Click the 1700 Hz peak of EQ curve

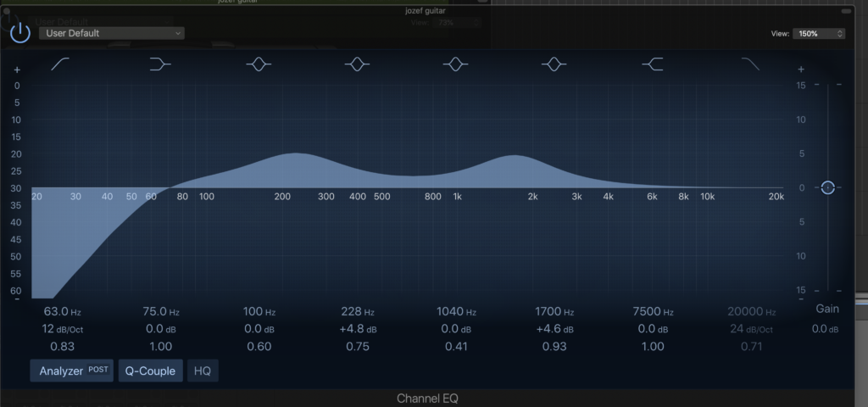[x=515, y=156]
